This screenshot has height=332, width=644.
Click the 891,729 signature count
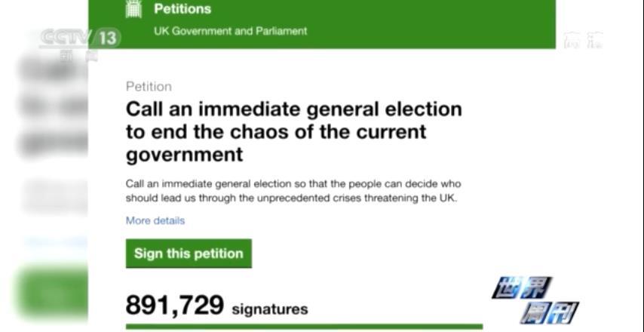point(175,306)
